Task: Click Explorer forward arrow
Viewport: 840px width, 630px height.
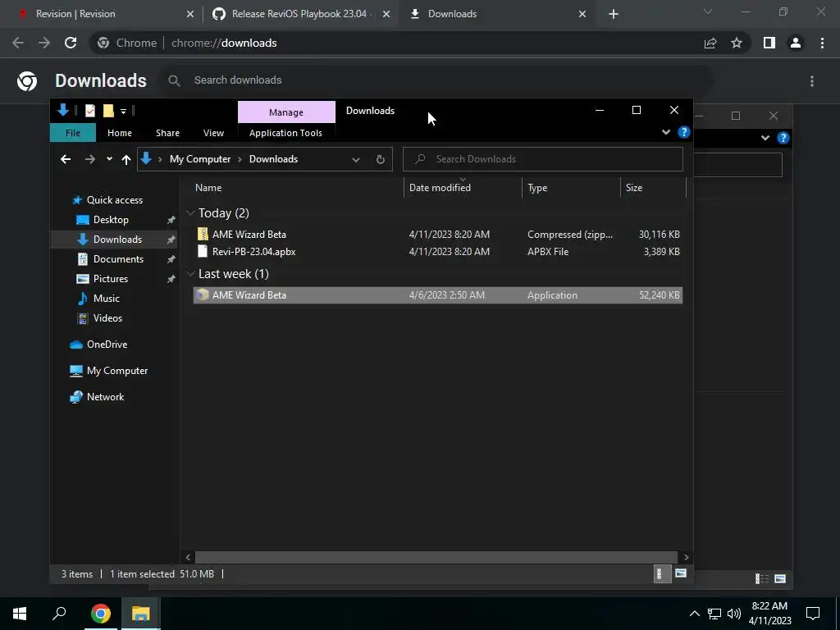Action: coord(89,159)
